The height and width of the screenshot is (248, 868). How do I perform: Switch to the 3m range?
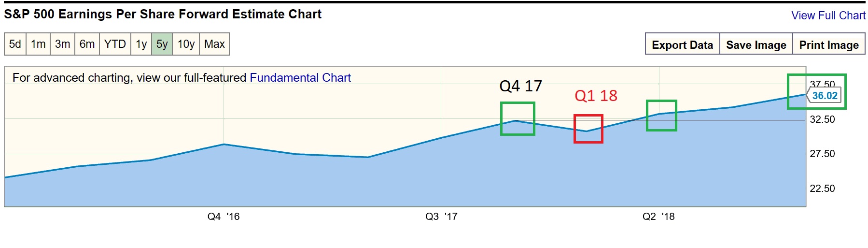pyautogui.click(x=62, y=44)
